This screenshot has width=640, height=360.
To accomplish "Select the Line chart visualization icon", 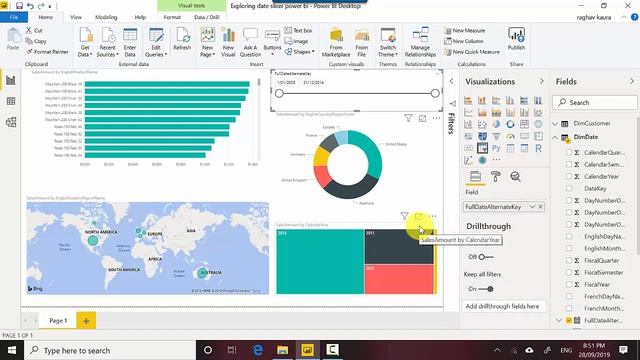I will click(468, 112).
